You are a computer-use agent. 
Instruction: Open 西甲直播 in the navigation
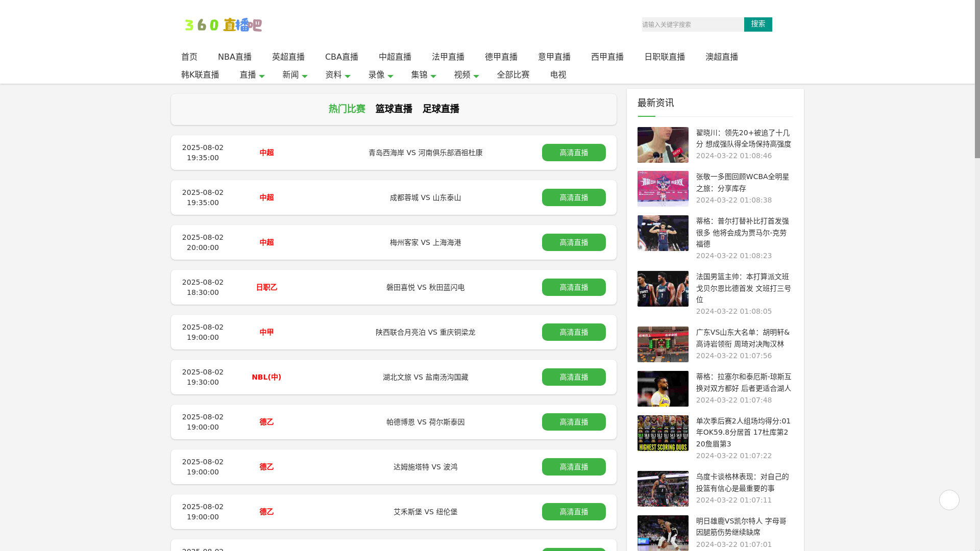[607, 57]
